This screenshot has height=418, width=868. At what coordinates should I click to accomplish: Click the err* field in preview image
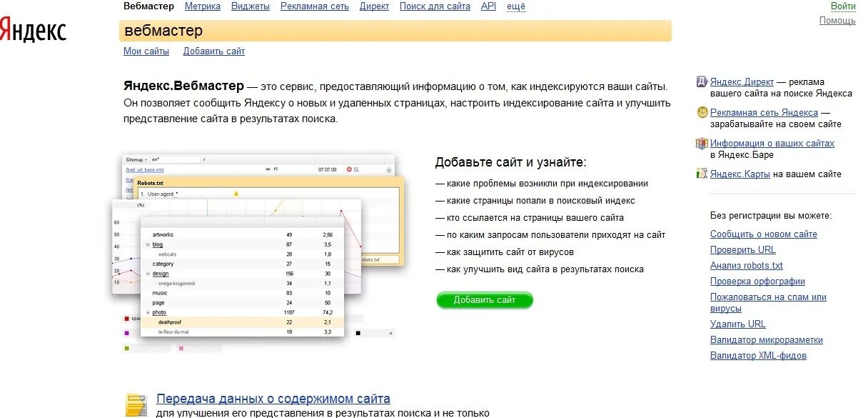click(x=176, y=159)
